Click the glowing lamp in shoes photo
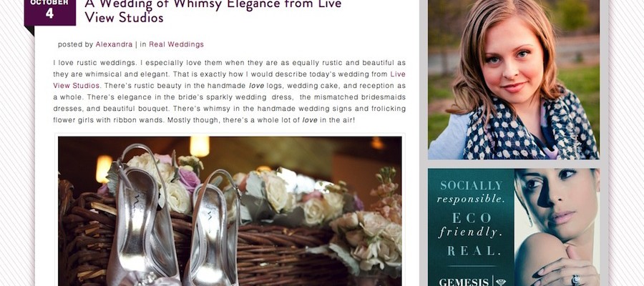This screenshot has height=286, width=644. (199, 146)
